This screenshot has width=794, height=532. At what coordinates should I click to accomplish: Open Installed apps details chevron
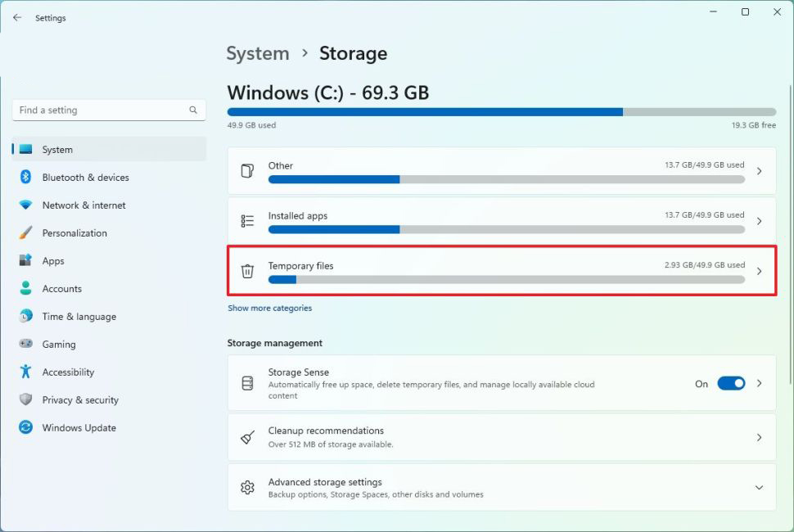point(759,221)
